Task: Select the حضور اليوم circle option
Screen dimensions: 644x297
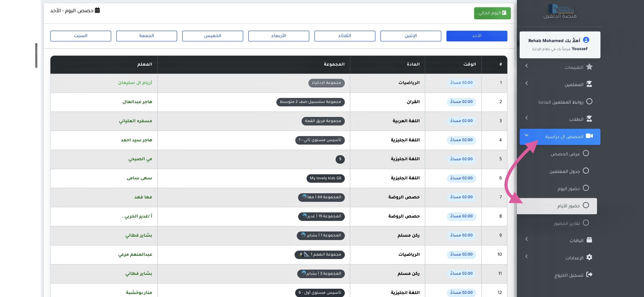Action: click(x=586, y=188)
